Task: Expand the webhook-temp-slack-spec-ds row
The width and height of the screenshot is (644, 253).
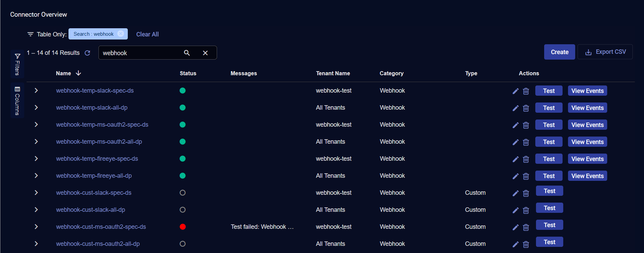Action: (36, 91)
